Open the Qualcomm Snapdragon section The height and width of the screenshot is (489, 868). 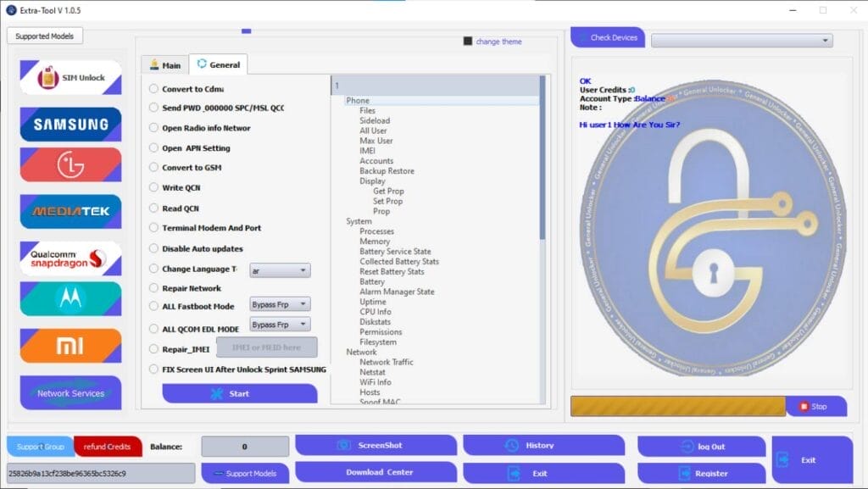[70, 258]
